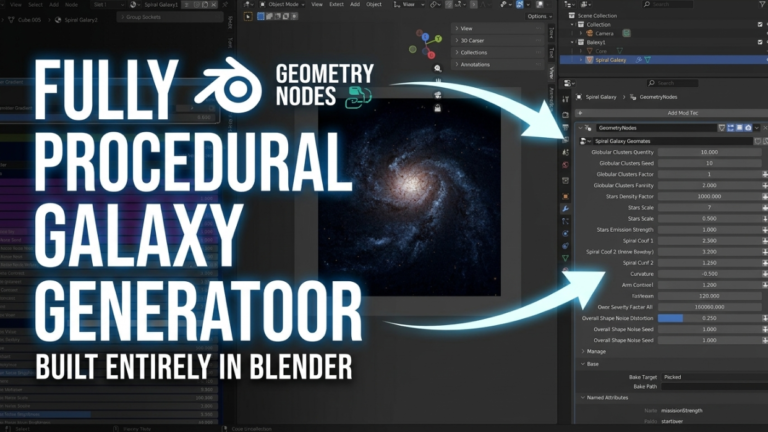Image resolution: width=768 pixels, height=432 pixels.
Task: Click the GeometryNodes modifier name field
Action: (656, 128)
